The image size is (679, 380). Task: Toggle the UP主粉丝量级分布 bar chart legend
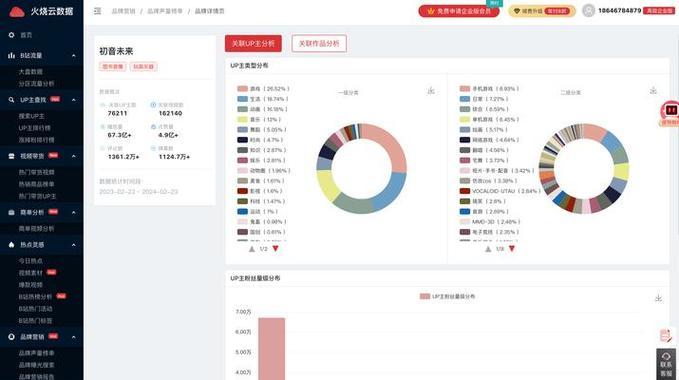[447, 296]
